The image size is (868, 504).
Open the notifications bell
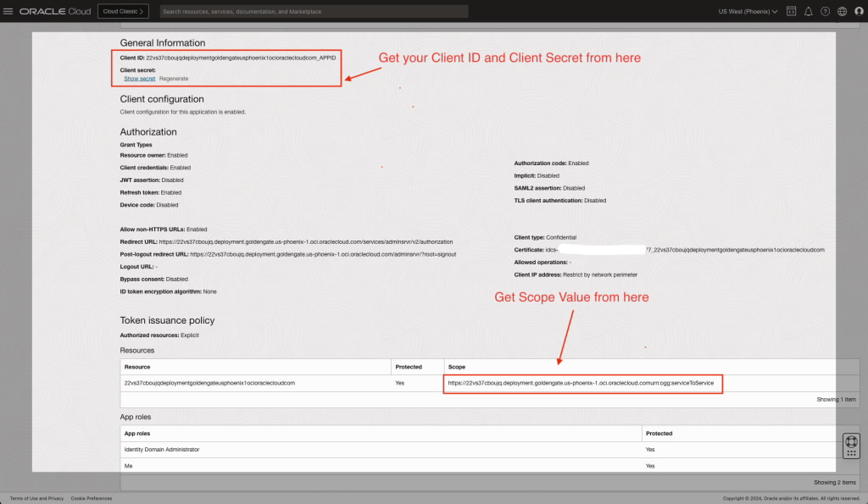[808, 11]
